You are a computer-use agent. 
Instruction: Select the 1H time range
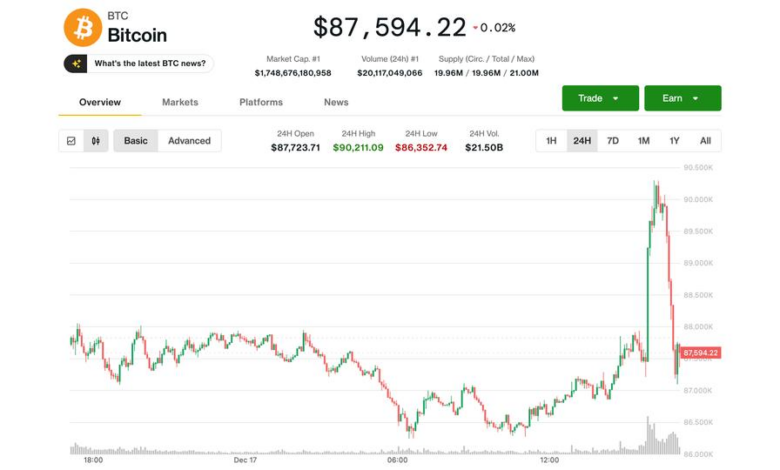(551, 141)
